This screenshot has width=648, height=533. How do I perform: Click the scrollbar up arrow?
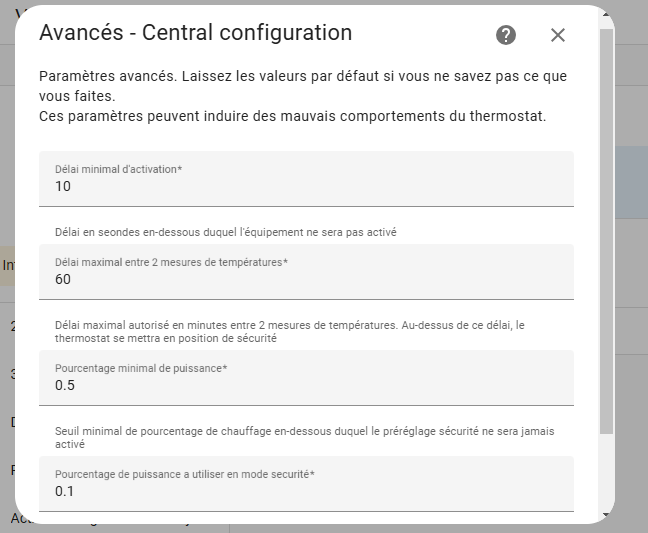[x=606, y=14]
